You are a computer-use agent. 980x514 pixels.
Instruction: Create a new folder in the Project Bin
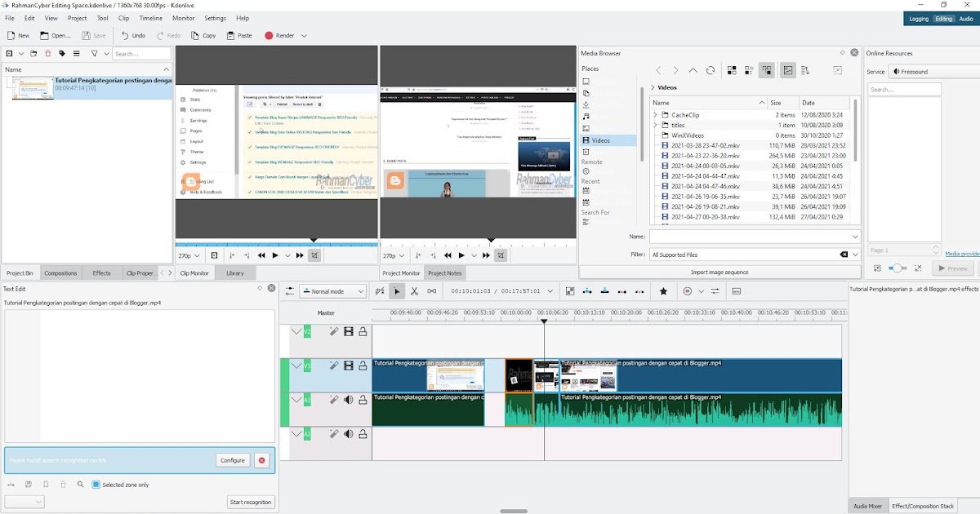tap(33, 53)
